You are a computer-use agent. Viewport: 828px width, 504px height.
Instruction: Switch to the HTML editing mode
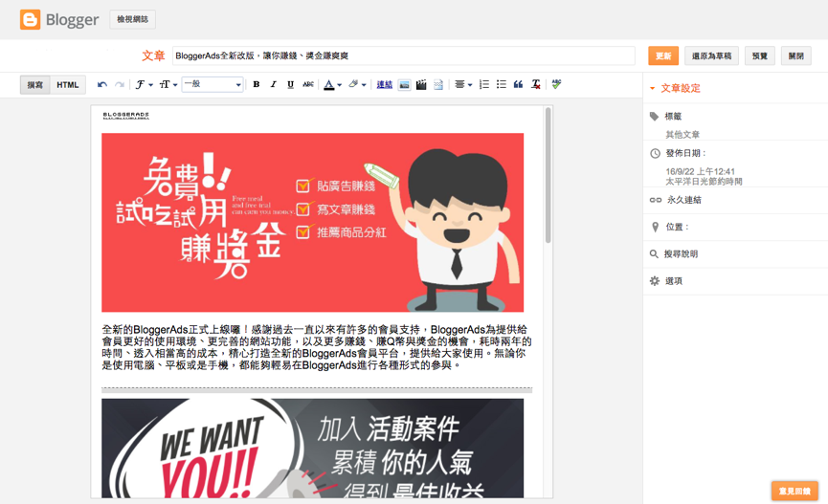point(68,85)
